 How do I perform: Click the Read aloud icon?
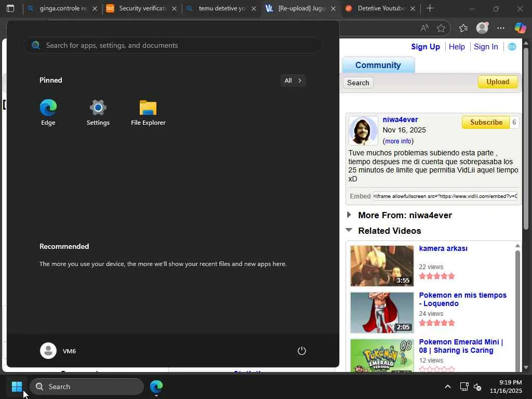tap(424, 28)
